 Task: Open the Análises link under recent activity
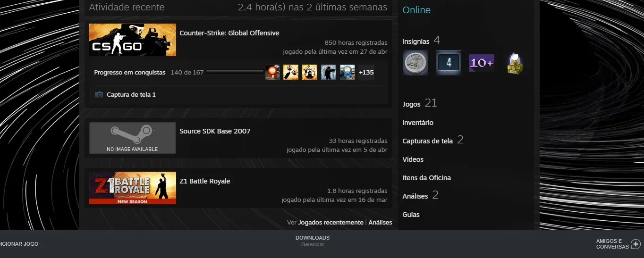point(380,222)
